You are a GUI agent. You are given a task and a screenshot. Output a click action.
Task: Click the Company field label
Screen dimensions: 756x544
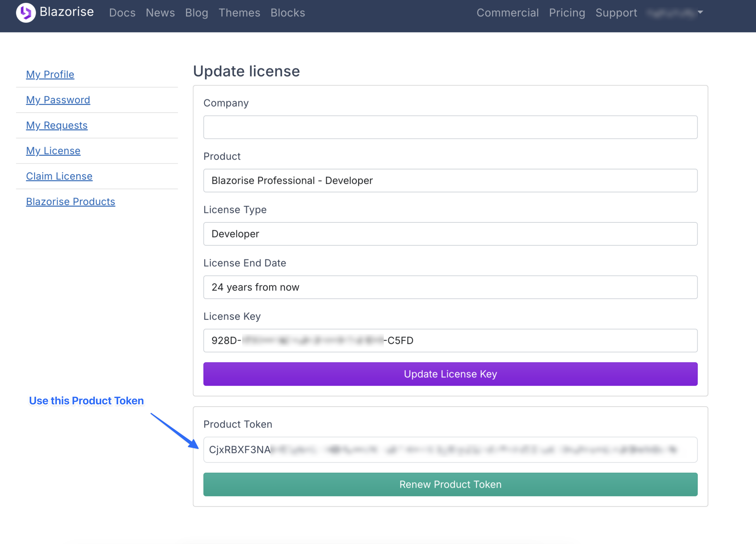coord(226,103)
